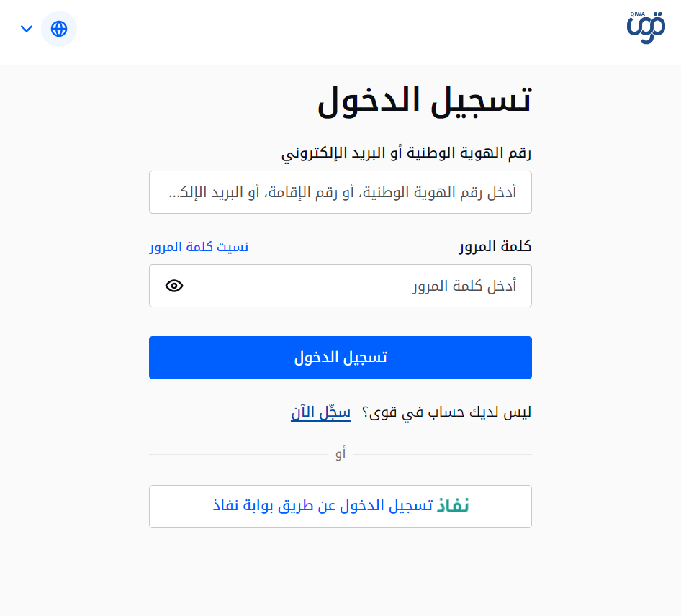Click the small QIWA text above the logo

[x=639, y=14]
